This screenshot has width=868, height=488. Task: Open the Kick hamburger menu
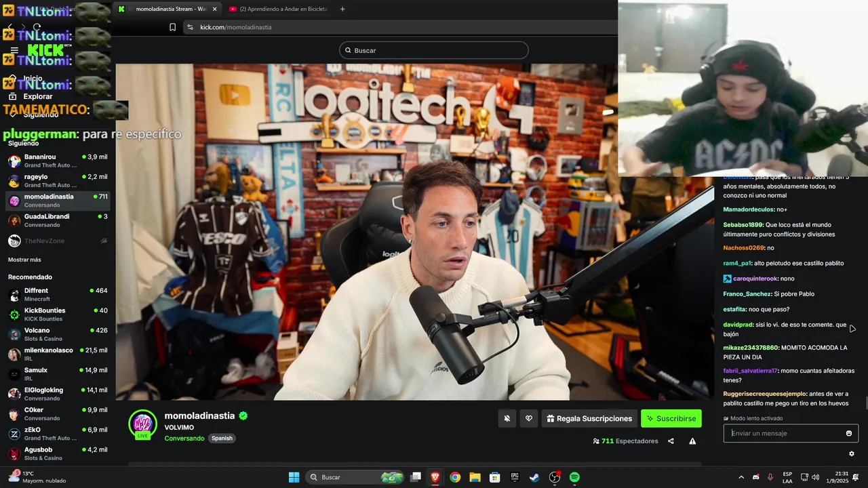click(14, 50)
